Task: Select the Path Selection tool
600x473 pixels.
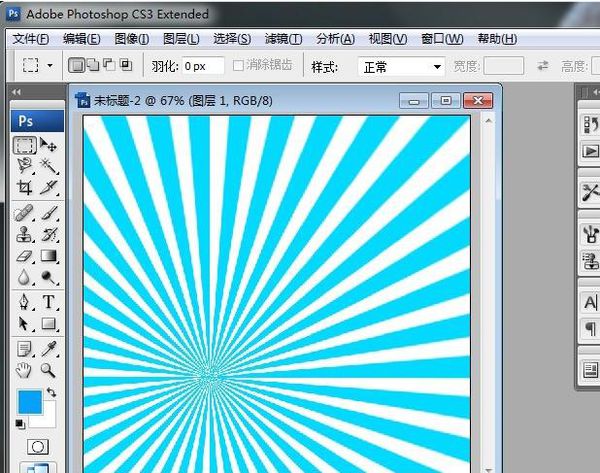Action: (x=24, y=324)
